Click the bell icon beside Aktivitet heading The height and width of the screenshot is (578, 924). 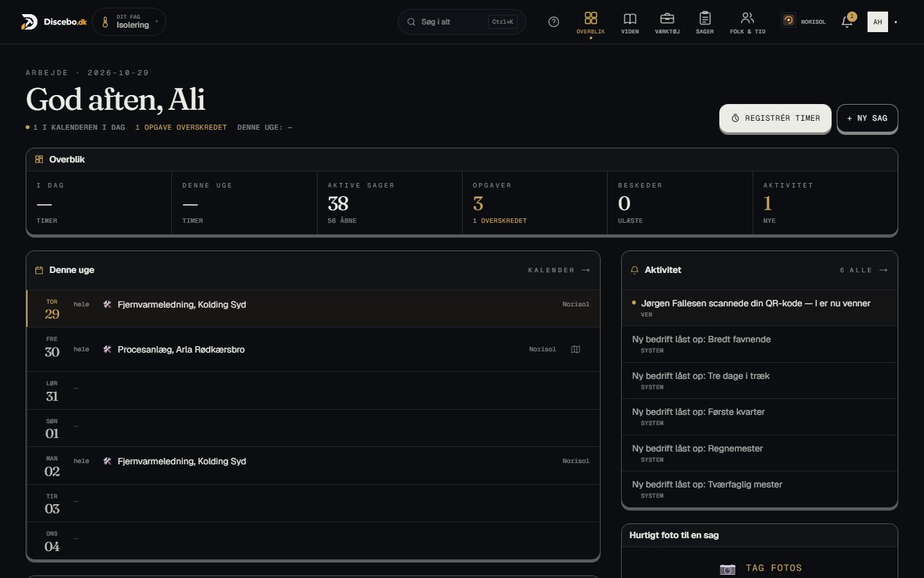point(635,270)
